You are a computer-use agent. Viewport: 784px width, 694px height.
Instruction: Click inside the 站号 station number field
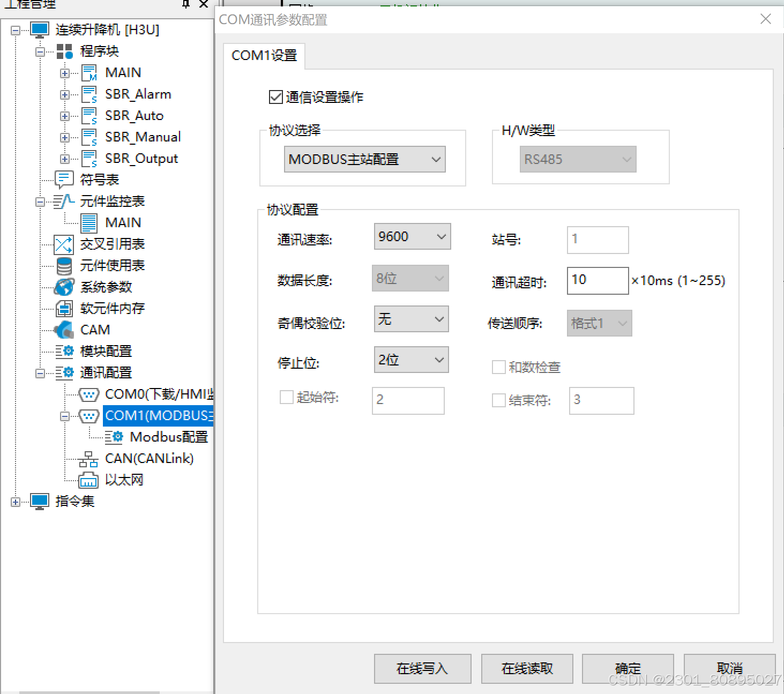click(x=597, y=240)
